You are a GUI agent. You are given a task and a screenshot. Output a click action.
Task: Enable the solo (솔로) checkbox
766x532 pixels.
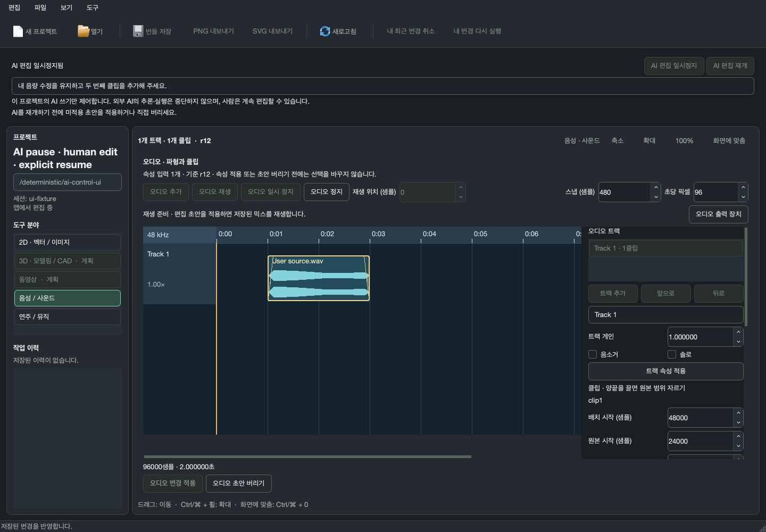point(672,354)
